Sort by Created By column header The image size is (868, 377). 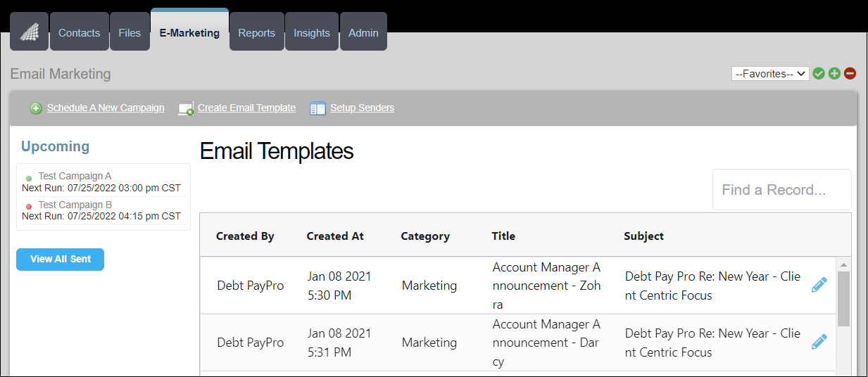coord(245,236)
